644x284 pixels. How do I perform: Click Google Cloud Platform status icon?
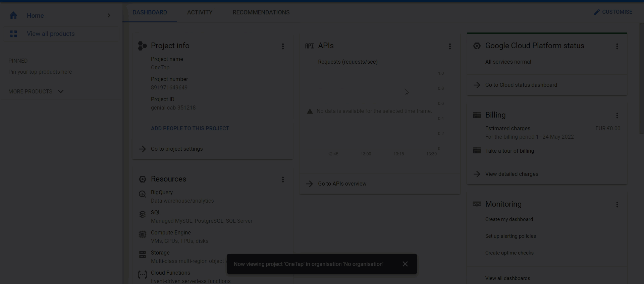pyautogui.click(x=477, y=46)
